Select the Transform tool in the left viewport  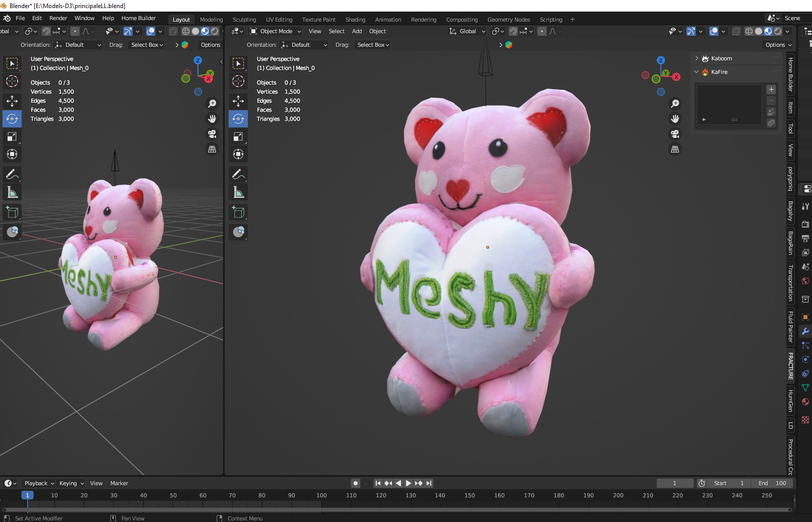[12, 154]
